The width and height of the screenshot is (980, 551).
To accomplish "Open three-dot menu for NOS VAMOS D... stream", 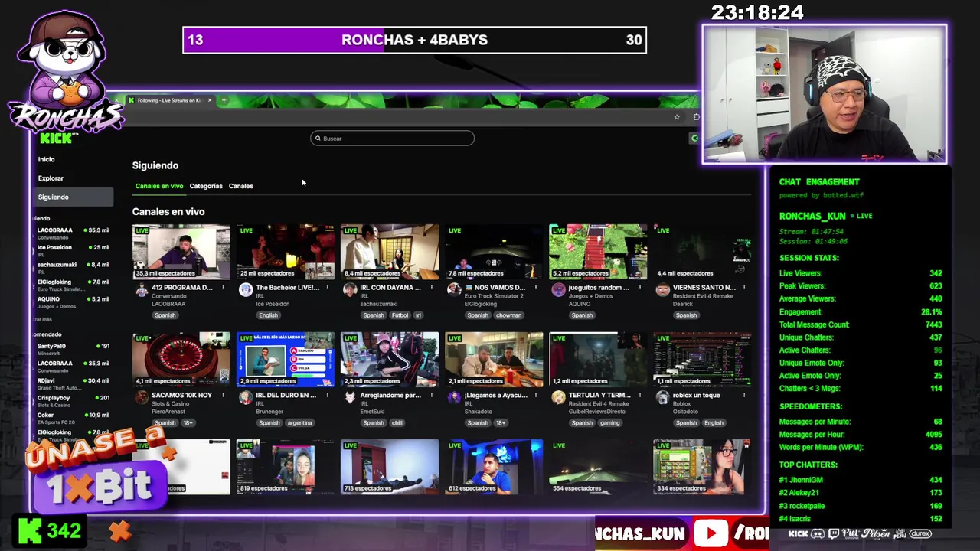I will click(x=535, y=288).
